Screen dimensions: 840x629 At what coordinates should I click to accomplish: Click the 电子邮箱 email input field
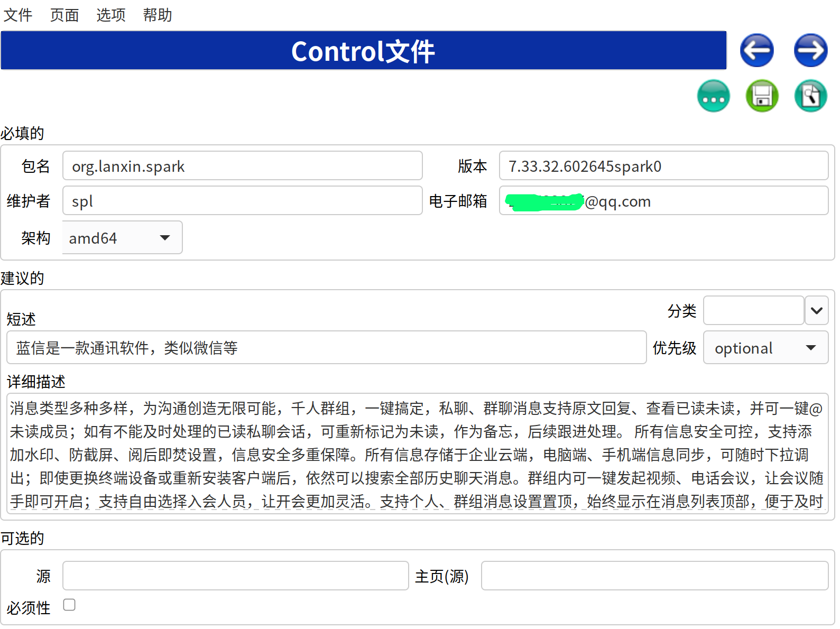pos(663,201)
